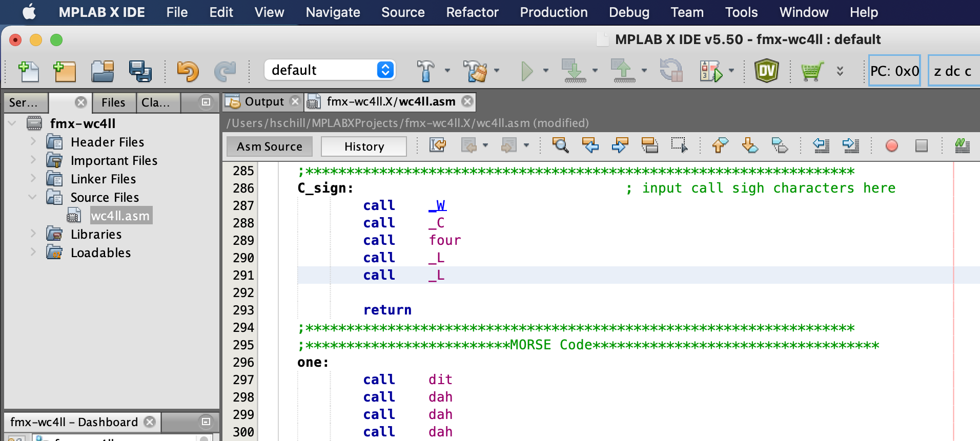Click the shopping cart store icon
Screen dimensions: 980x441
(x=812, y=71)
